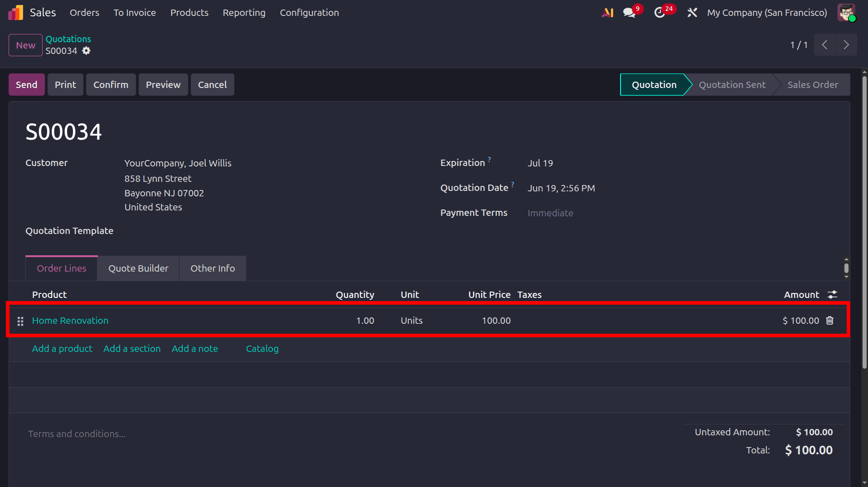Click the New button
Image resolution: width=868 pixels, height=487 pixels.
pyautogui.click(x=25, y=45)
